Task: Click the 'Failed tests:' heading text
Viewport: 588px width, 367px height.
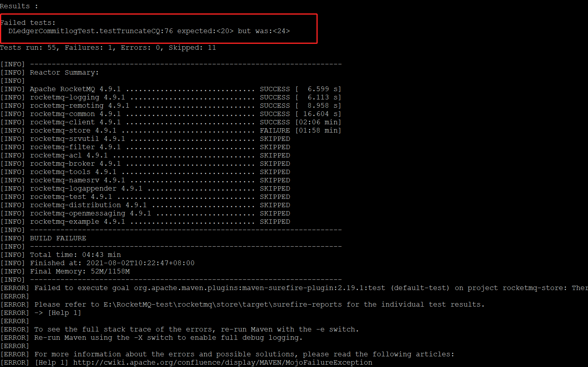Action: (28, 23)
